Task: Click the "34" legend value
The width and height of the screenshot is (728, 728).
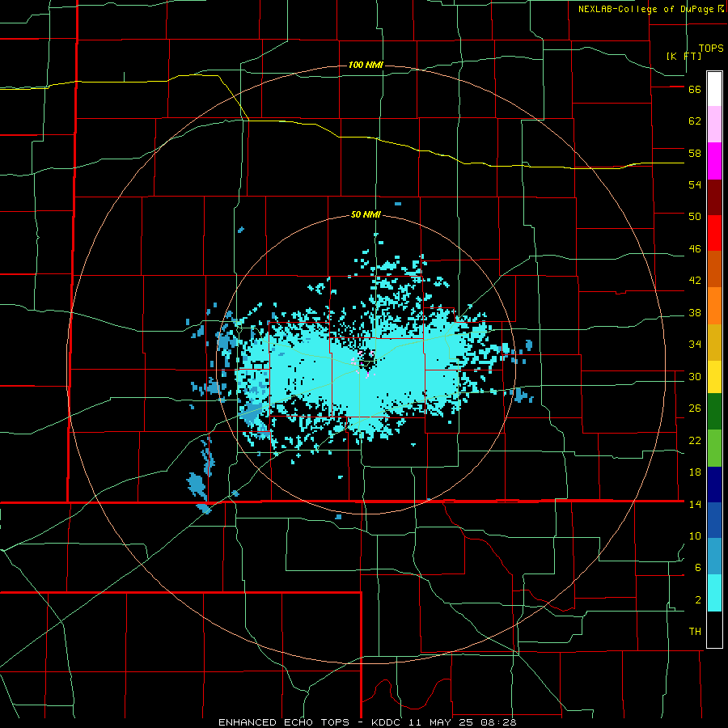Action: click(695, 345)
